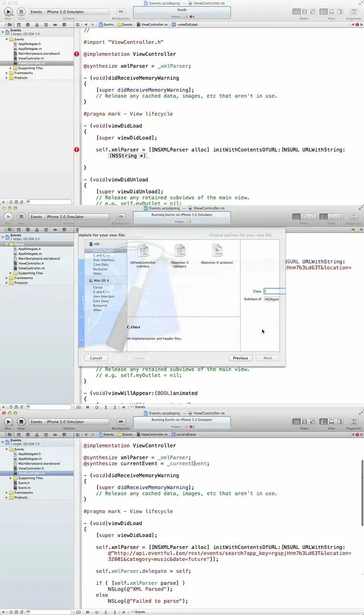Select the Cocoa category under Mac OS X
The image size is (364, 615).
[x=98, y=287]
